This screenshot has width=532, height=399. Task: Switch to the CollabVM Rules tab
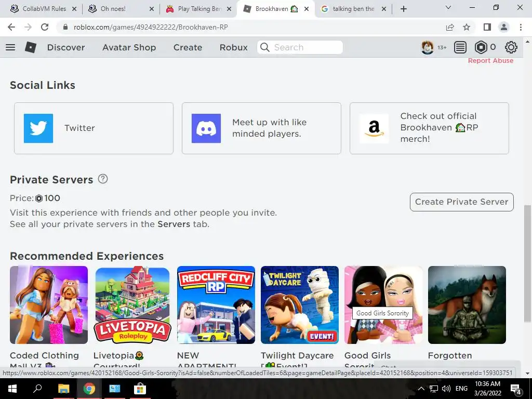[x=44, y=9]
